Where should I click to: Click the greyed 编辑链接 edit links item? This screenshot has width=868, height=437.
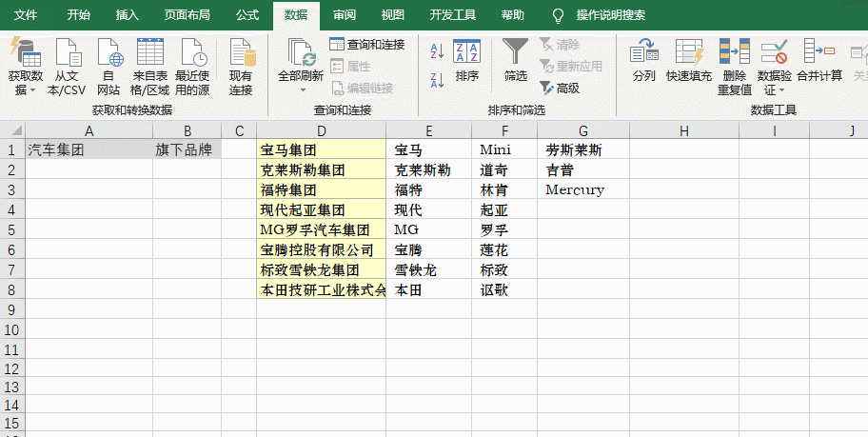point(363,88)
